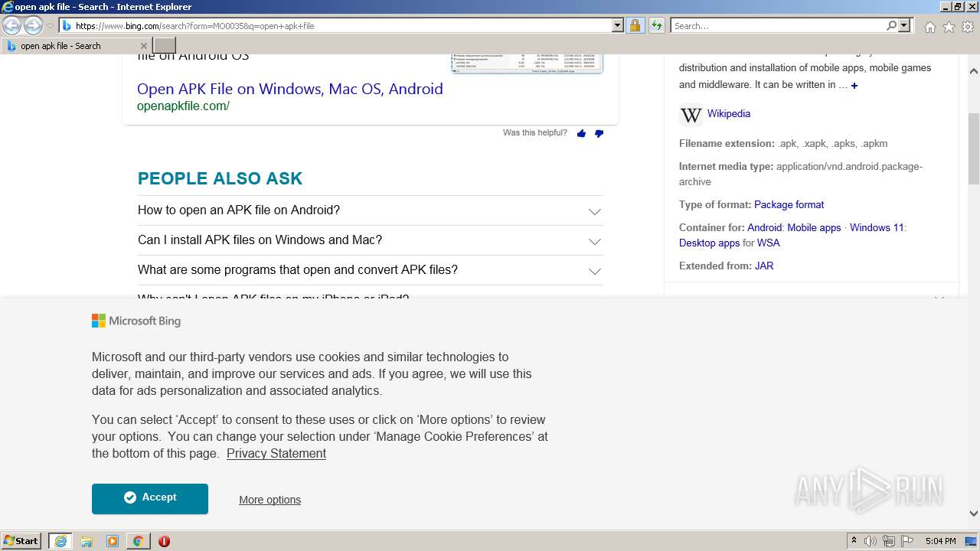Show hidden tray icons arrow
Viewport: 980px width, 551px height.
coord(854,541)
